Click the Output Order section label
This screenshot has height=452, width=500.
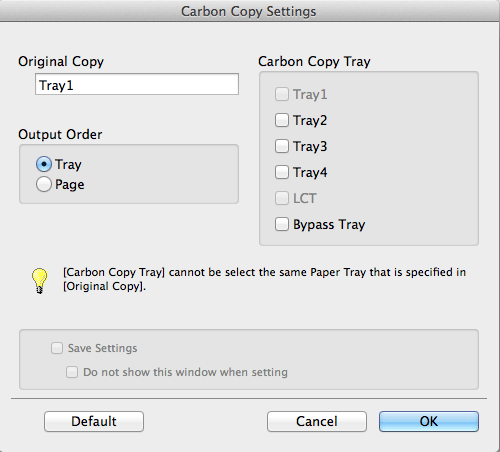pos(60,135)
